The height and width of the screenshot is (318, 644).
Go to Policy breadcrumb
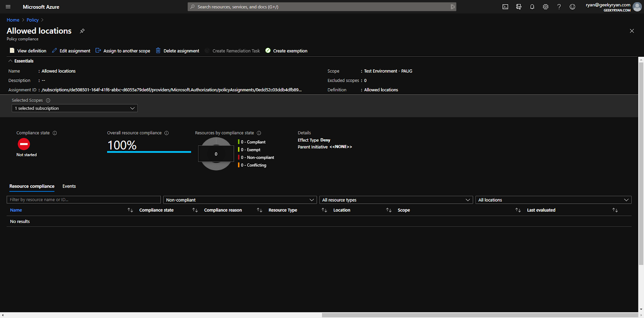33,20
